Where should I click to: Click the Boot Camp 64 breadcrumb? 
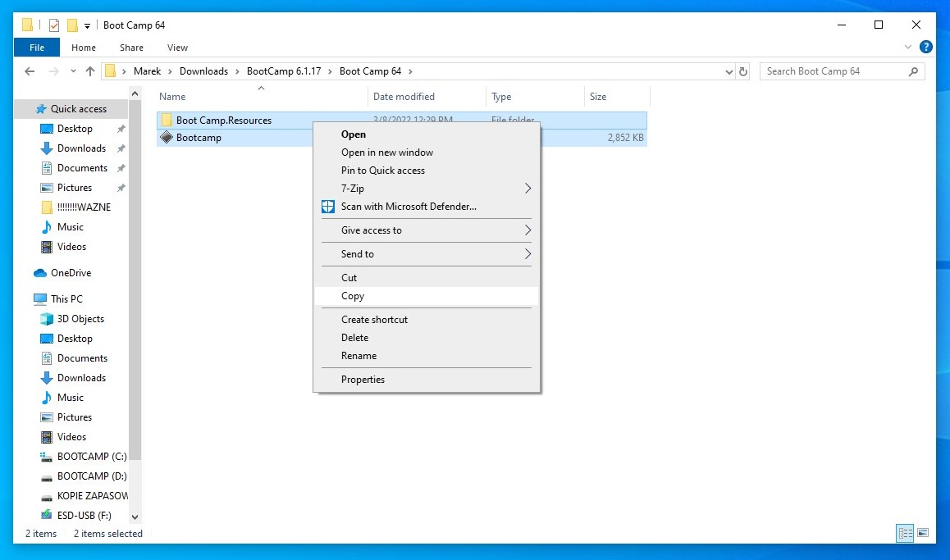370,71
